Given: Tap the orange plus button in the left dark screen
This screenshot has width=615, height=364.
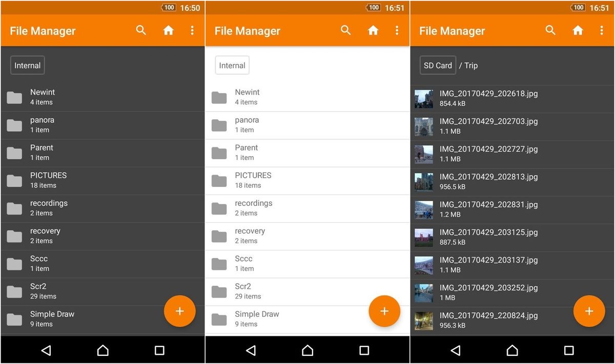Looking at the screenshot, I should pos(179,311).
